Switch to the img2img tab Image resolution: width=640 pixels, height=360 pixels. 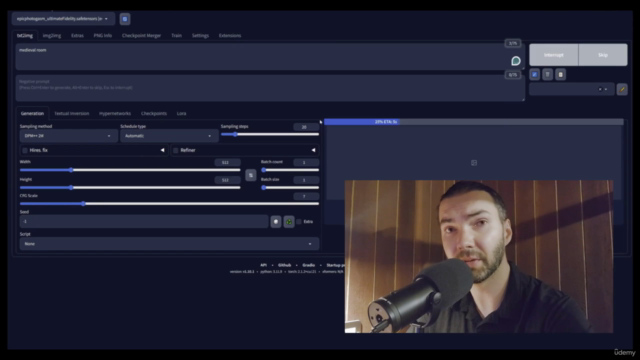pos(52,36)
